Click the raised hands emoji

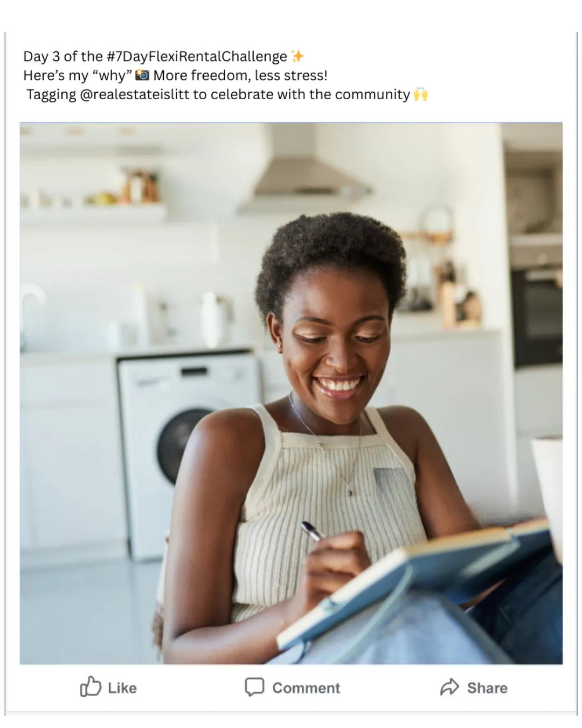tap(420, 94)
